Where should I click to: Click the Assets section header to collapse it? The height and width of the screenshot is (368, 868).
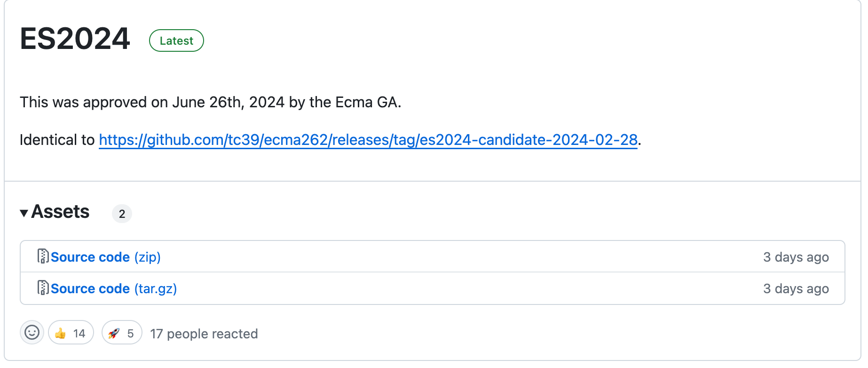(60, 212)
